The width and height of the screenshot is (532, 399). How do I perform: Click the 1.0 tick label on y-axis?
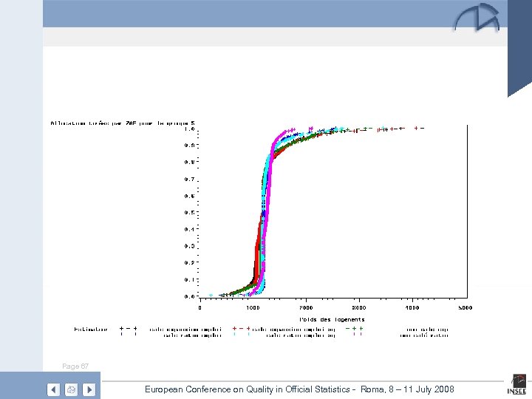pos(189,129)
